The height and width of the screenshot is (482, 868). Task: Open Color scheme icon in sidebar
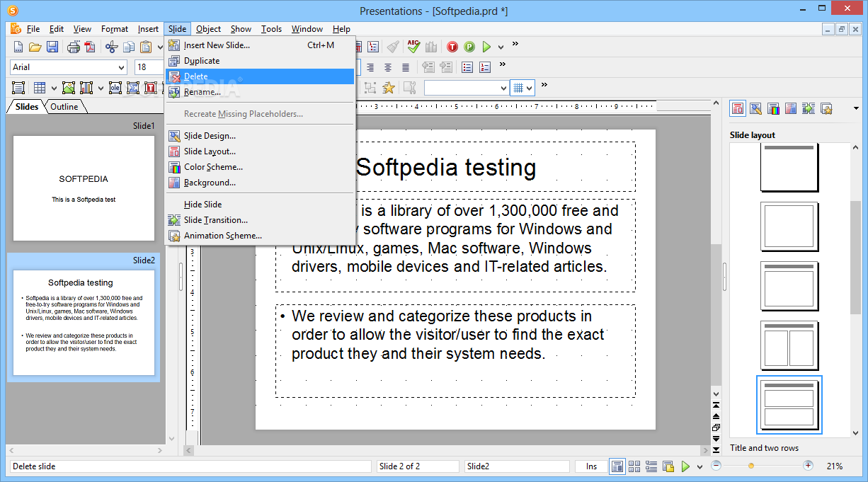pyautogui.click(x=773, y=108)
